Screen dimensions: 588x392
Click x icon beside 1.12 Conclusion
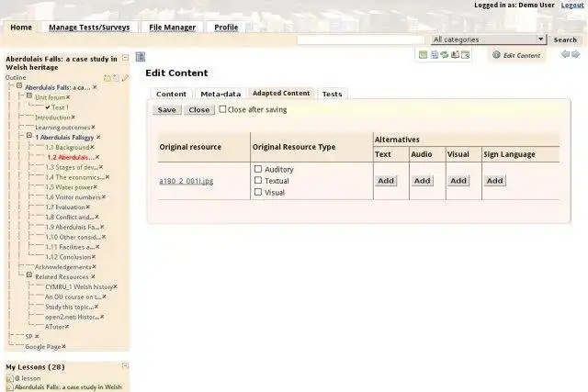(94, 257)
